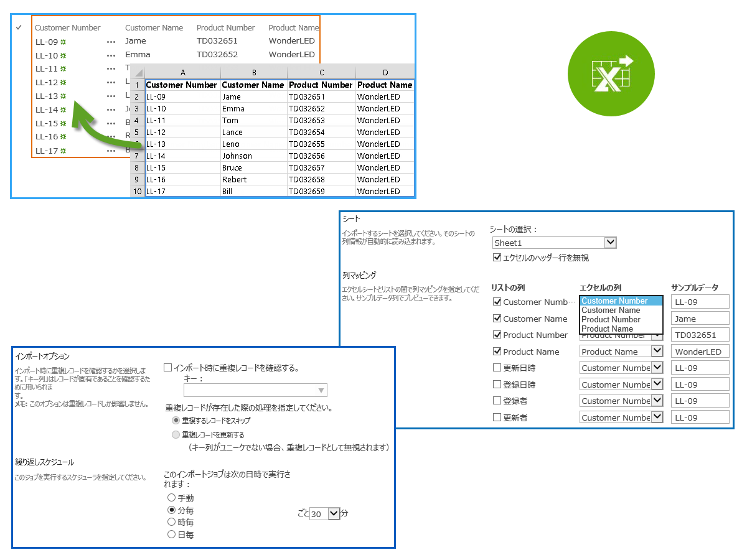Open the ellipsis menu for LL-14 row
The width and height of the screenshot is (747, 560).
[x=111, y=110]
